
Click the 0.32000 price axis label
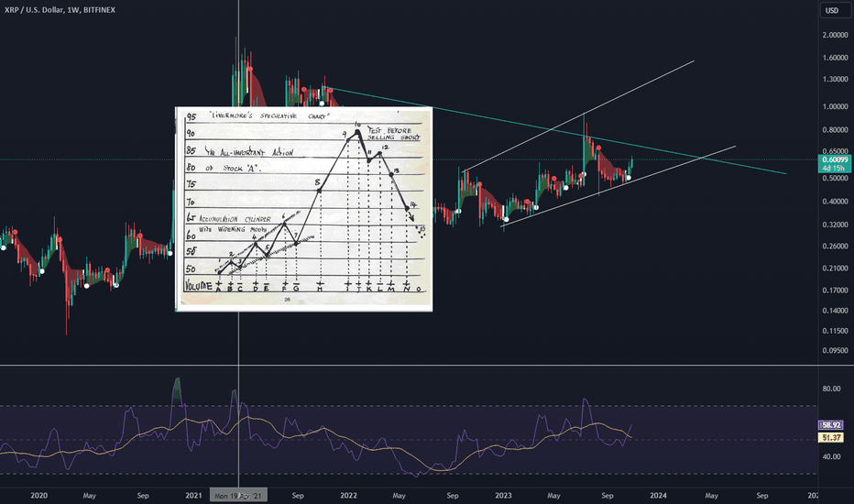point(835,225)
